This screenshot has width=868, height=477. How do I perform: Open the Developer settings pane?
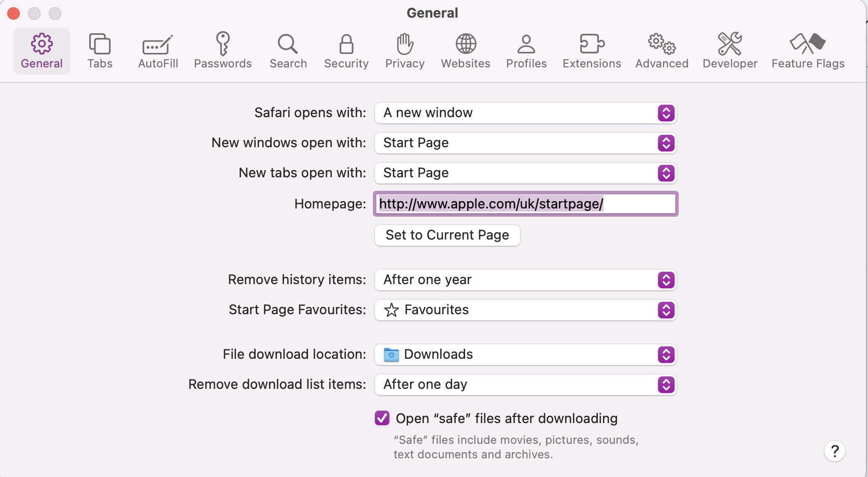tap(730, 51)
